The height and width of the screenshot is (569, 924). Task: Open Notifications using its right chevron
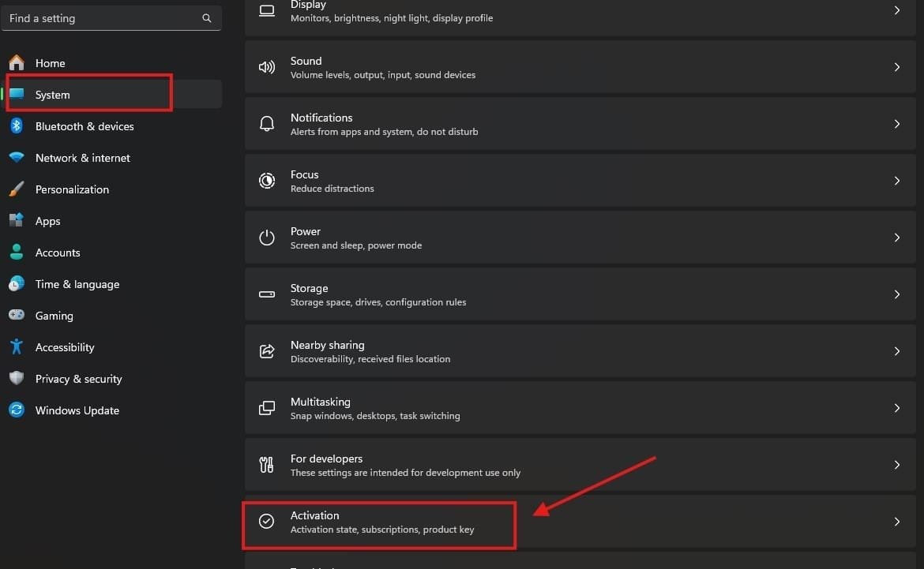(x=897, y=124)
